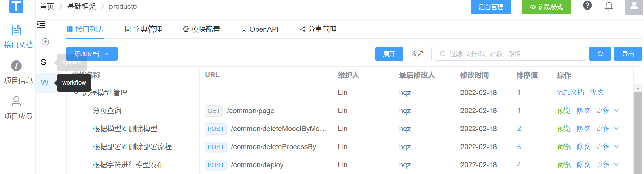The height and width of the screenshot is (174, 644).
Task: Click the user avatar icon
Action: (634, 6)
